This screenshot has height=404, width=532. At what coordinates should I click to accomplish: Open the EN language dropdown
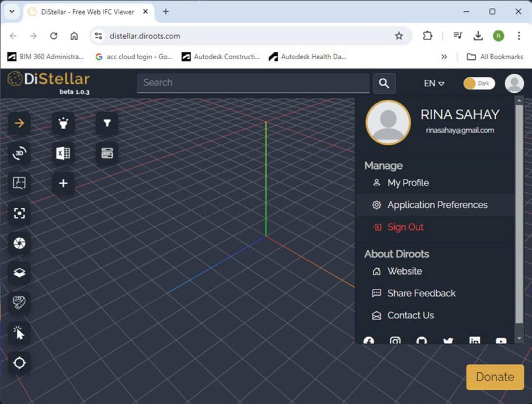[434, 83]
